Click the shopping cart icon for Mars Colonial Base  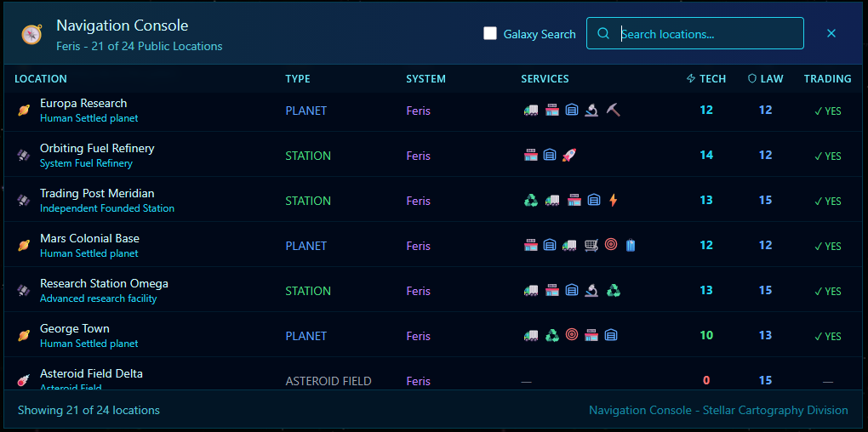[x=591, y=245]
